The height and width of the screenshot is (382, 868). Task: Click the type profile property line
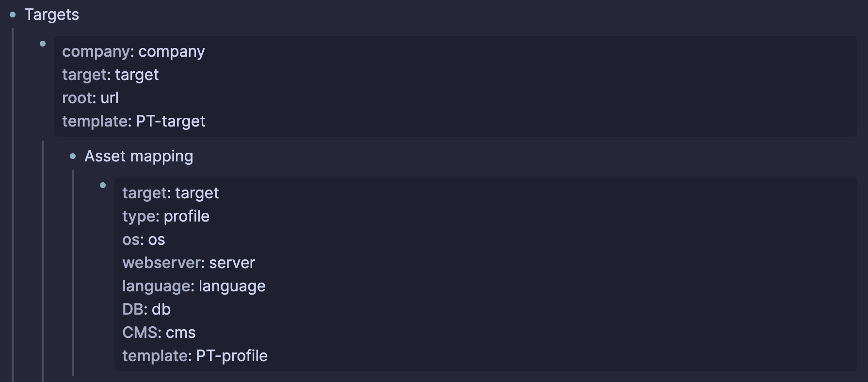[166, 216]
